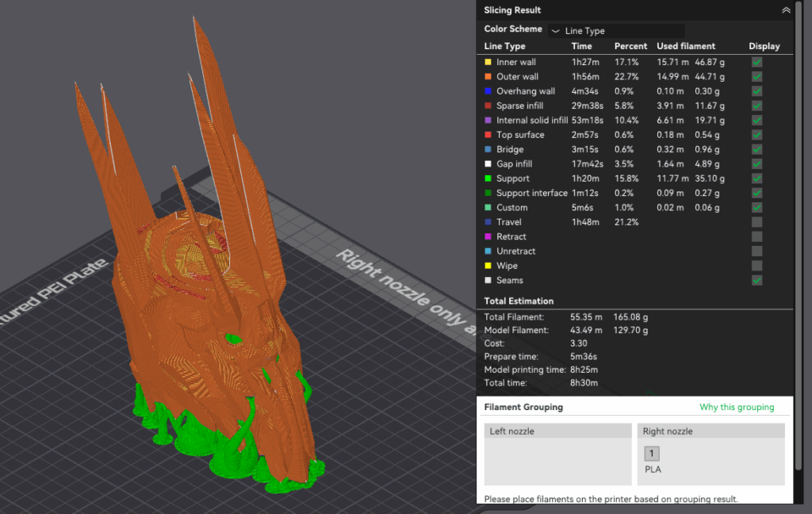This screenshot has height=514, width=812.
Task: Hide Inner wall lines via checkbox
Action: tap(757, 62)
